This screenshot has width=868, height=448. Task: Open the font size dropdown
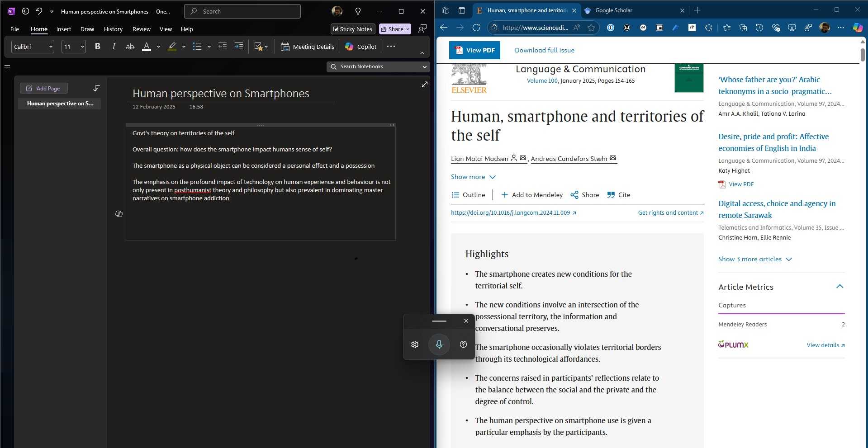(x=74, y=47)
